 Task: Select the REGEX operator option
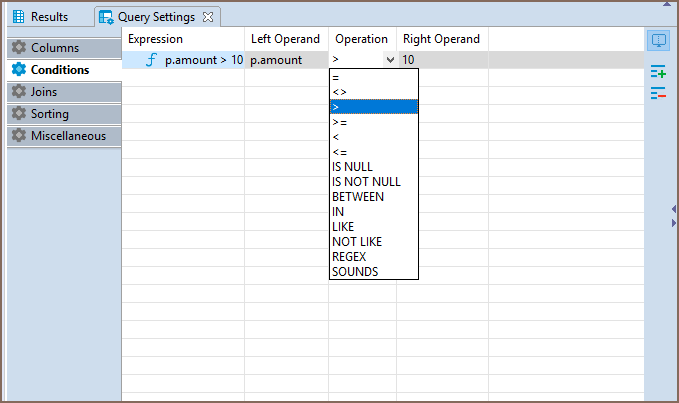349,257
